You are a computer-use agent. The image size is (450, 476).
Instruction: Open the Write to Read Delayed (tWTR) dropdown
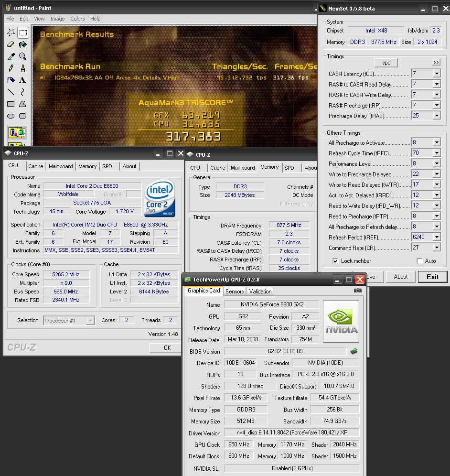point(436,184)
